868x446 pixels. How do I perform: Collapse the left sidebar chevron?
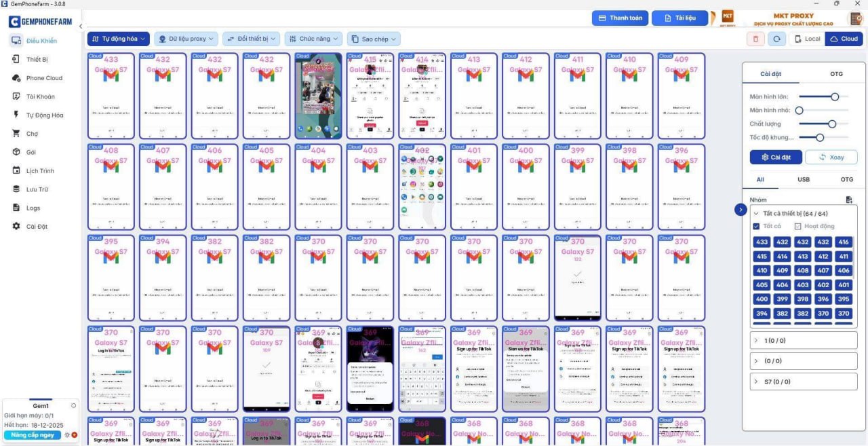tap(81, 26)
